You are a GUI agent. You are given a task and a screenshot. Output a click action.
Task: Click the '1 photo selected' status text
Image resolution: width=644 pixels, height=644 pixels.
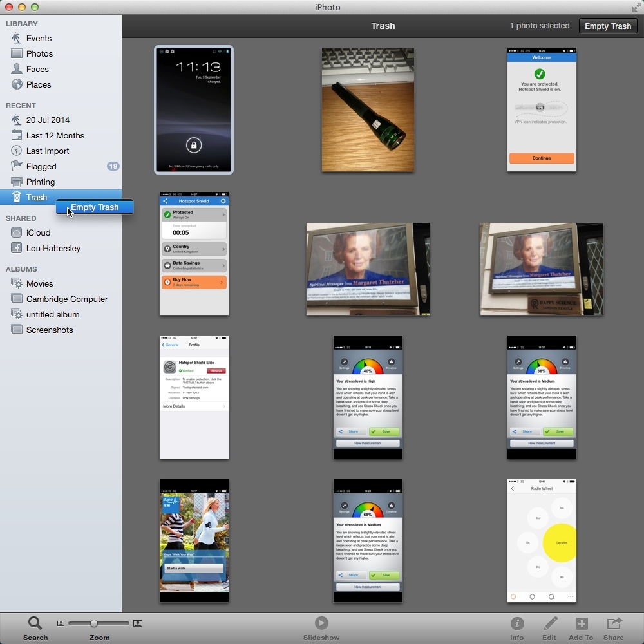tap(540, 26)
